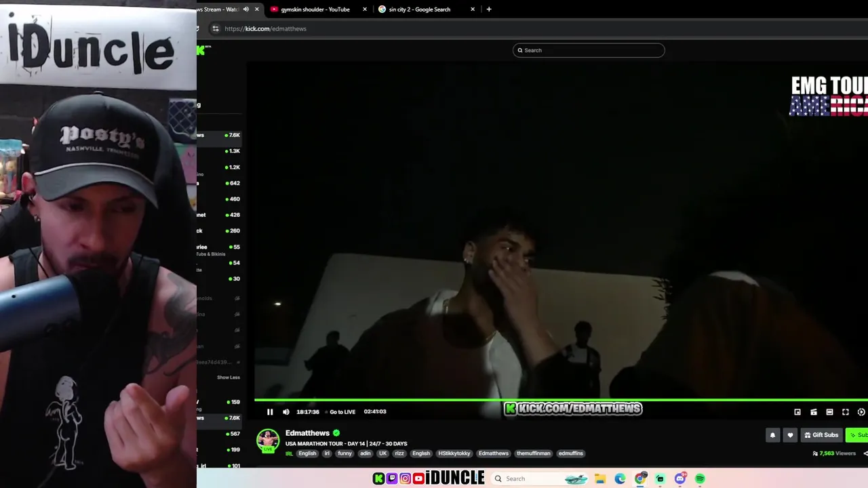
Task: Open picture-in-picture mini player icon
Action: (x=797, y=411)
